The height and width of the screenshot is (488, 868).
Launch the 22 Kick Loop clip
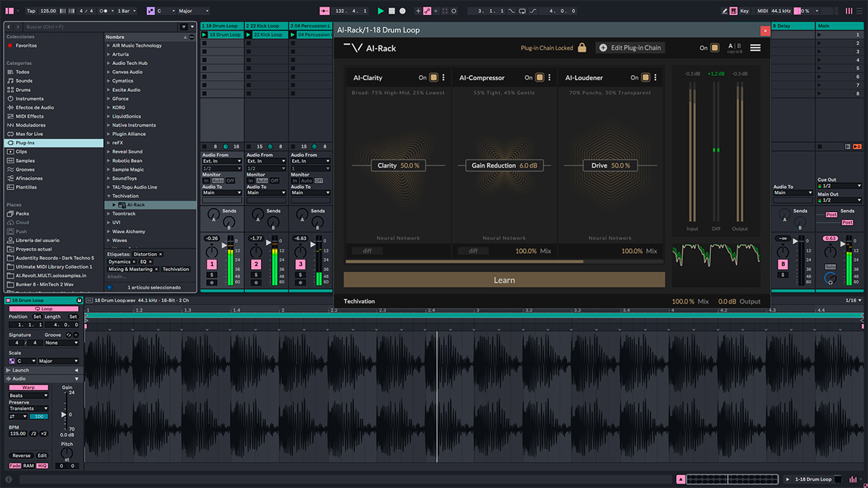tap(249, 35)
